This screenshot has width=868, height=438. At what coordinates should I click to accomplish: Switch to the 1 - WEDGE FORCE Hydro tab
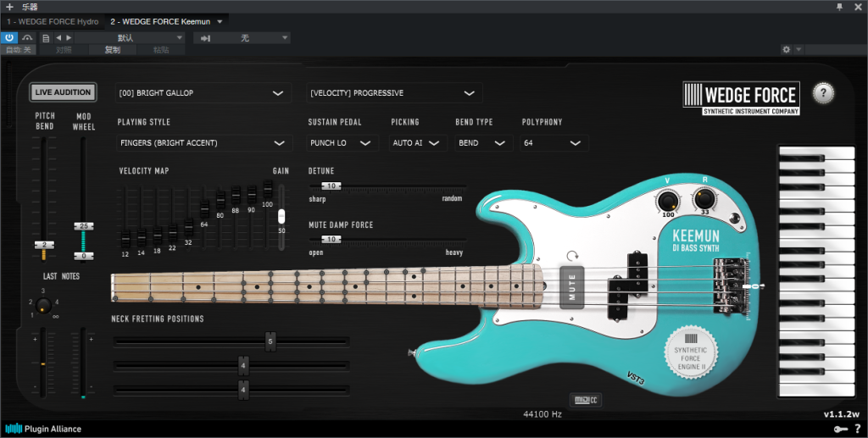pos(53,21)
